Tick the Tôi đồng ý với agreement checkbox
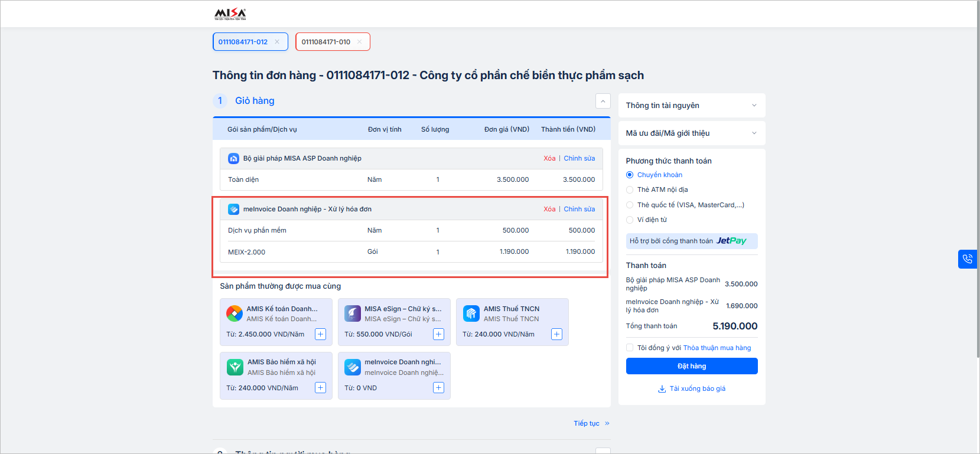Image resolution: width=980 pixels, height=454 pixels. 630,348
